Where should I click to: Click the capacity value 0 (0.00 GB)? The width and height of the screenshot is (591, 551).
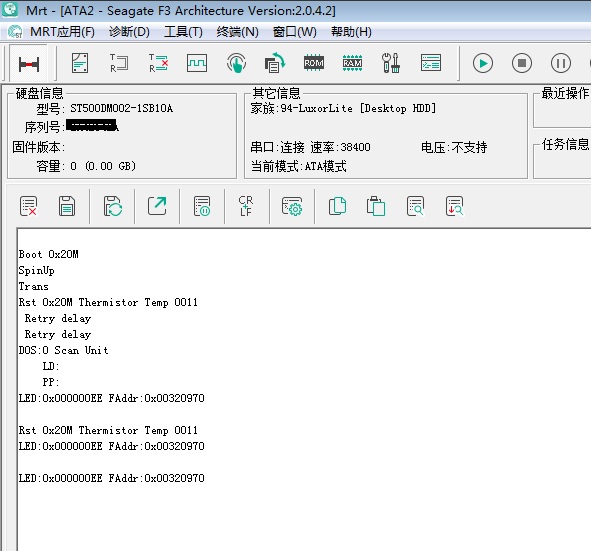(x=103, y=166)
